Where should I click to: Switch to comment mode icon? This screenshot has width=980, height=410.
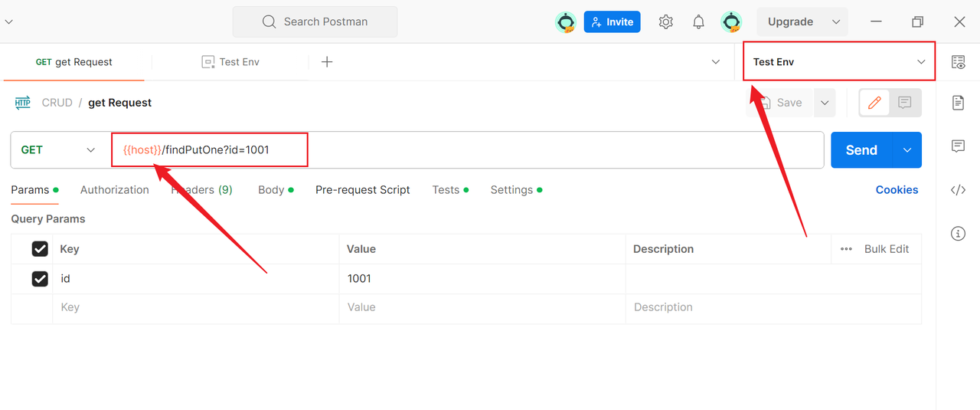click(x=904, y=103)
